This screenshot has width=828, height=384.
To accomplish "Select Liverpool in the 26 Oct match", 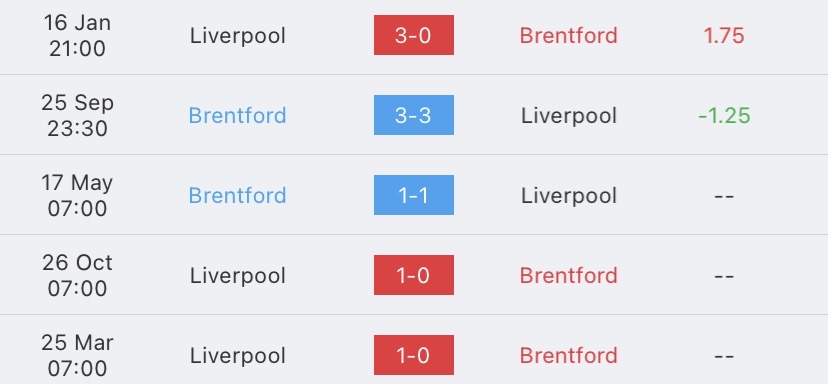I will (x=238, y=276).
